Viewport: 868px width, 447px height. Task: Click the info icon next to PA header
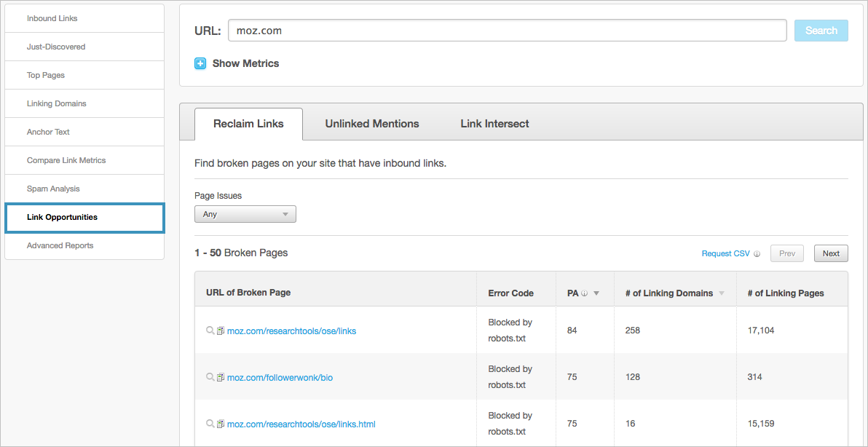click(584, 294)
